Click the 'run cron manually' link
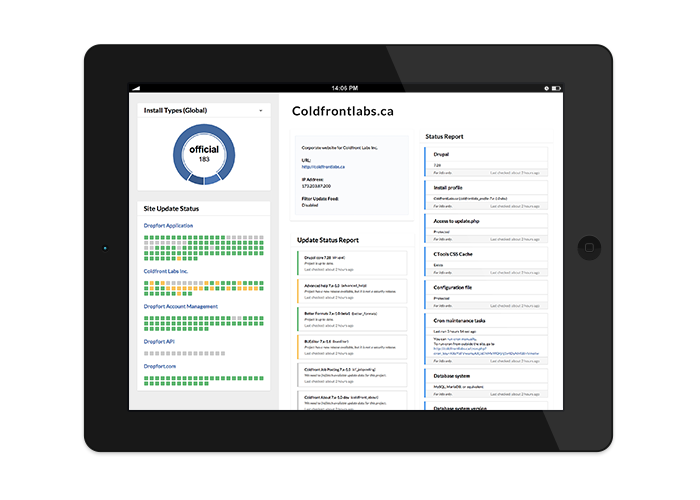Image resolution: width=700 pixels, height=500 pixels. point(462,339)
